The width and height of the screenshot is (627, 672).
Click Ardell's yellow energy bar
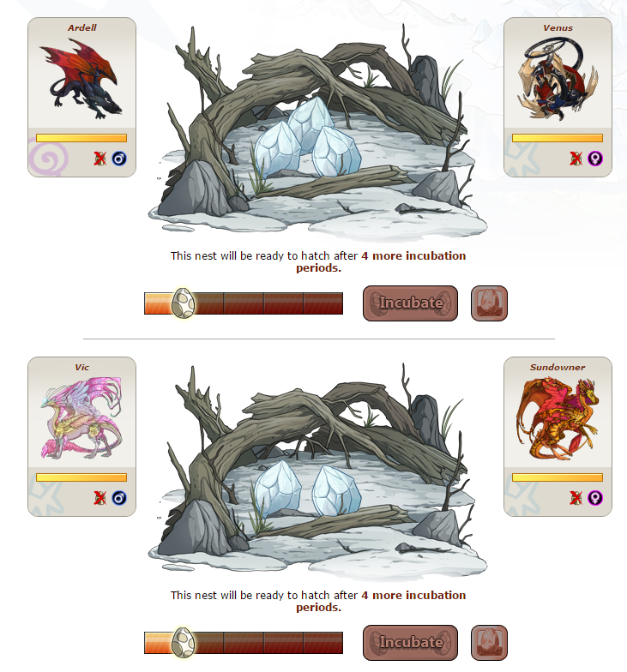pos(81,138)
